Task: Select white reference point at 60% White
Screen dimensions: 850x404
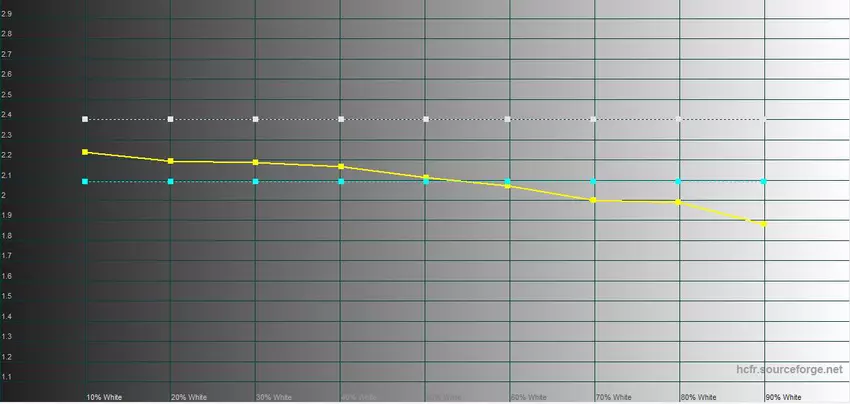Action: point(509,119)
